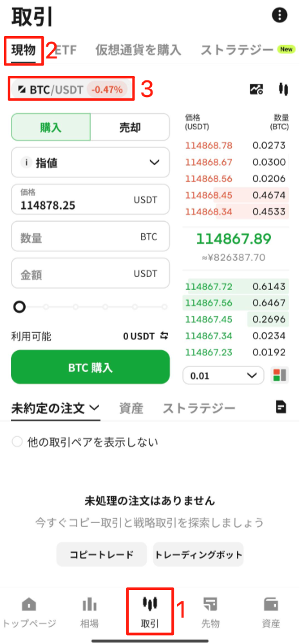The image size is (300, 644).
Task: Select the 購入 buy toggle
Action: pos(51,127)
